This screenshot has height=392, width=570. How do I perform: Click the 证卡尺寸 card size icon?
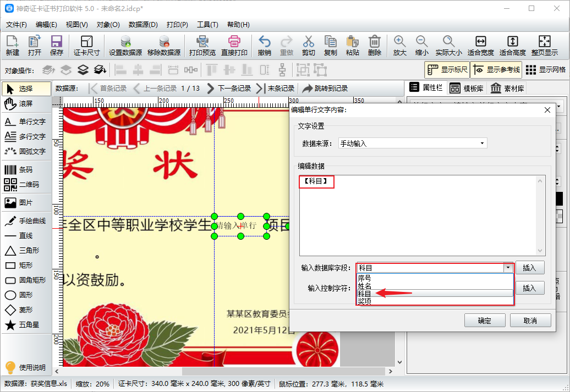click(x=86, y=46)
